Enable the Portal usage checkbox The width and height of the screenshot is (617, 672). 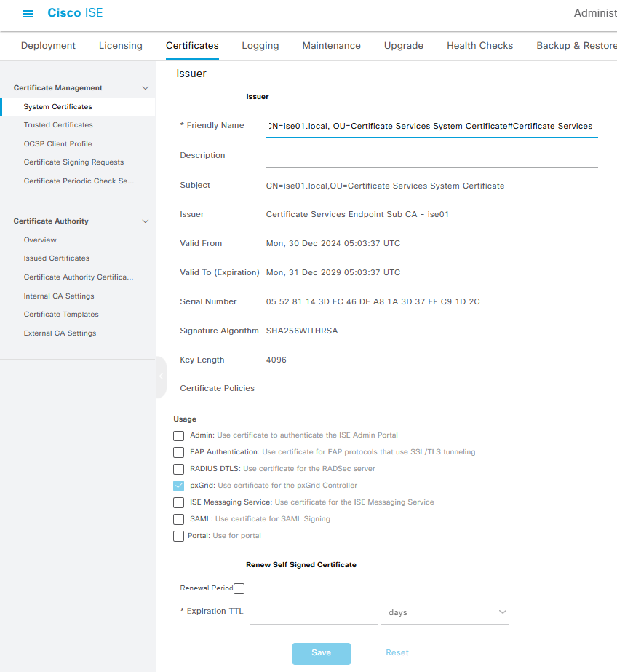178,536
